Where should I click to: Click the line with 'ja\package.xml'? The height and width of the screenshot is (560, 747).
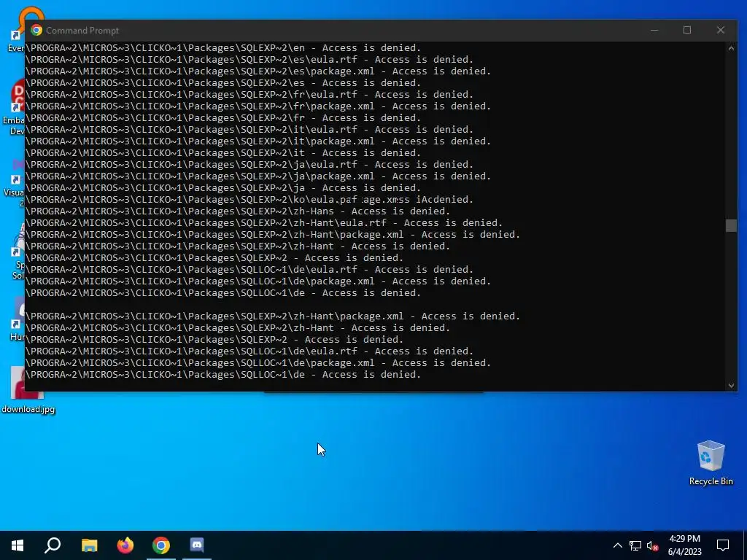258,176
